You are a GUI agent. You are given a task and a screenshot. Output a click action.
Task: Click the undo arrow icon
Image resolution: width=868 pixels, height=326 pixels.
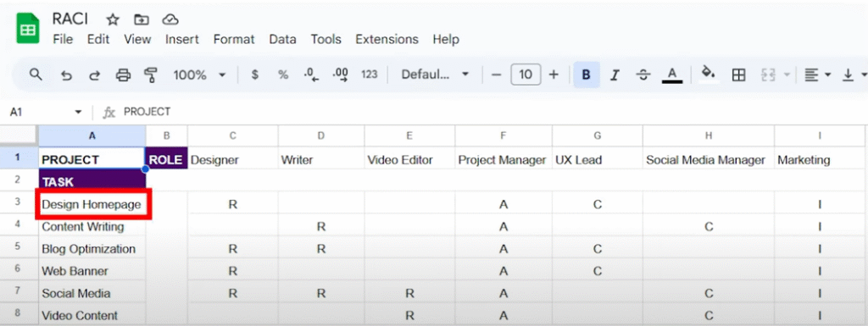coord(66,75)
